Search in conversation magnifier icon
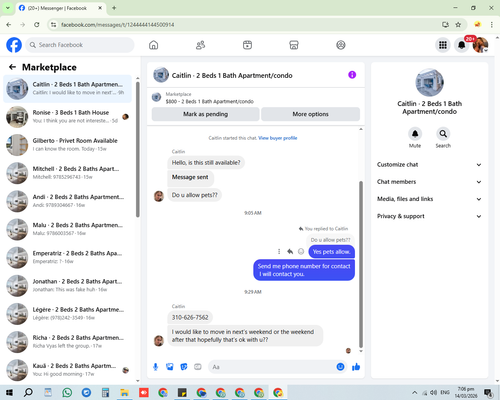 tap(443, 134)
